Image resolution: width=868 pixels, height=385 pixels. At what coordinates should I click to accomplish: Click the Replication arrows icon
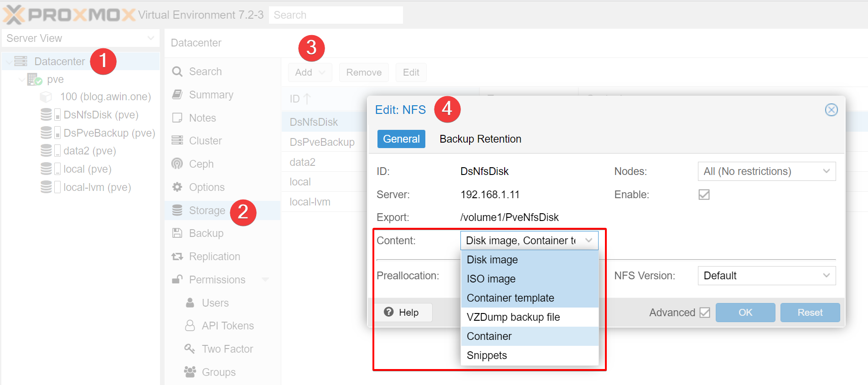[x=177, y=256]
